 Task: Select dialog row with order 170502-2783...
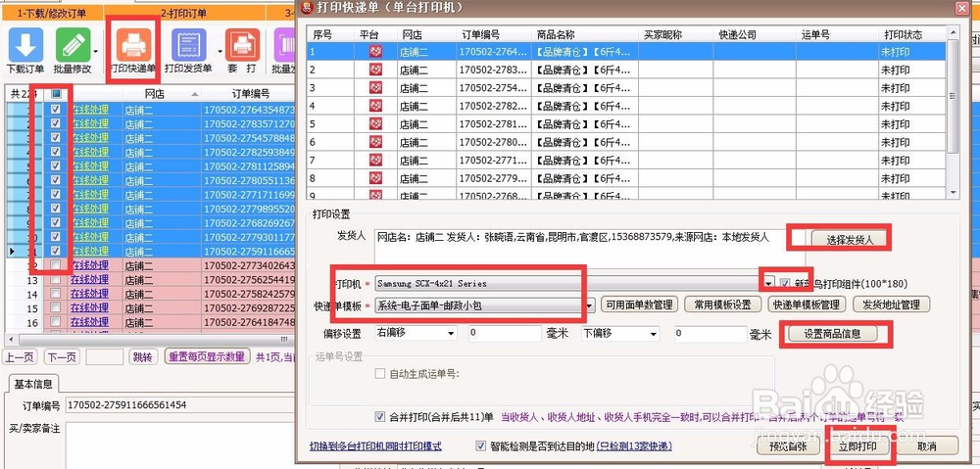(x=627, y=70)
